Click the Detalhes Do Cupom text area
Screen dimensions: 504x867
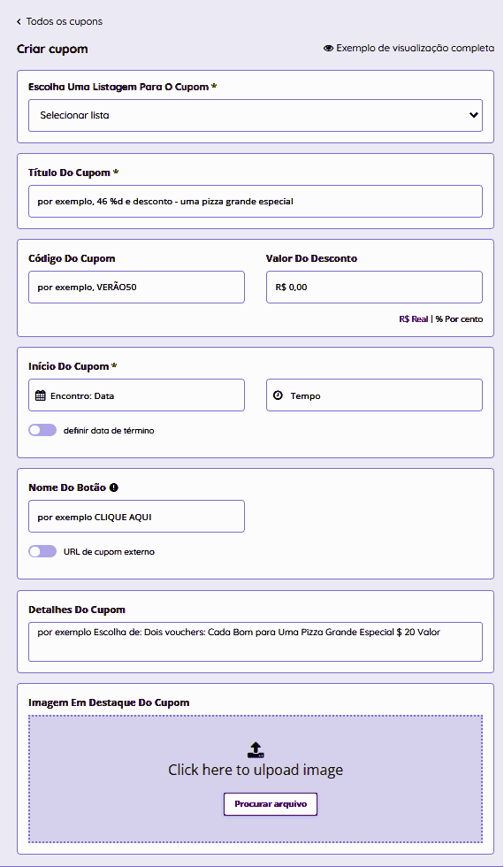point(256,642)
